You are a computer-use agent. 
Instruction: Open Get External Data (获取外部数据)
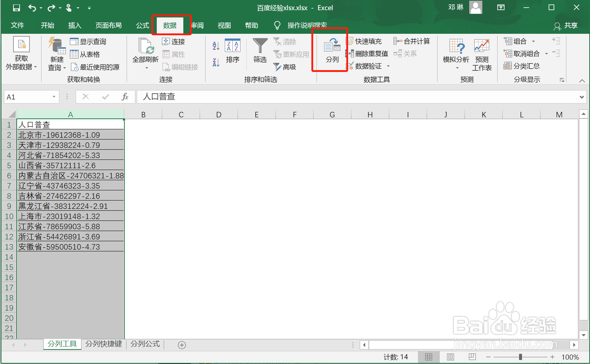click(x=21, y=53)
